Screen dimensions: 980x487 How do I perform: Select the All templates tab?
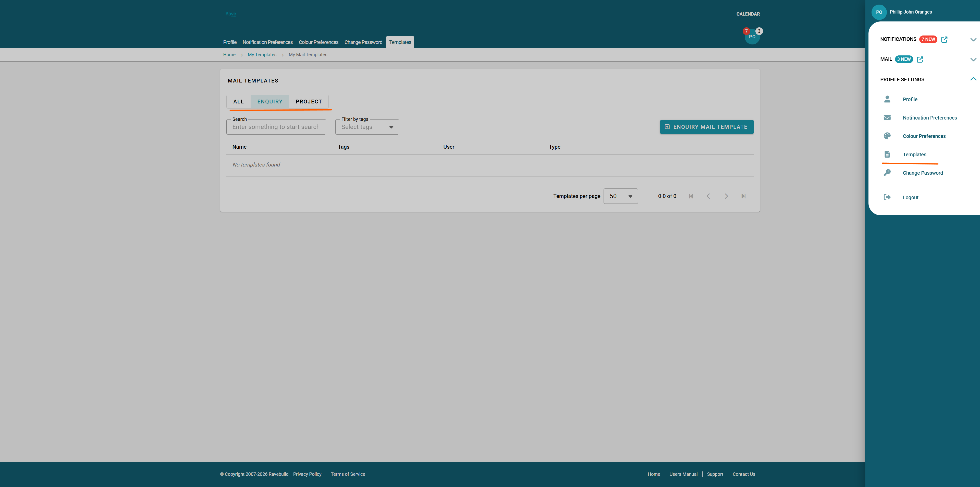238,102
